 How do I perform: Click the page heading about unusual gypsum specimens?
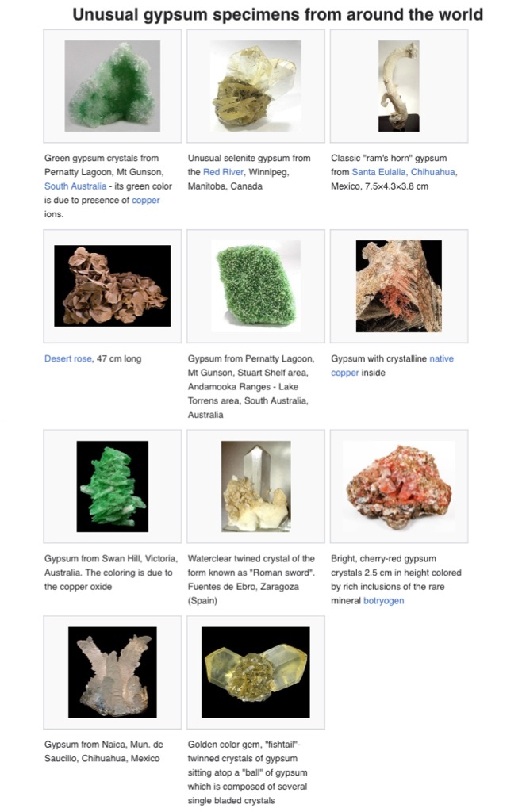tap(278, 14)
